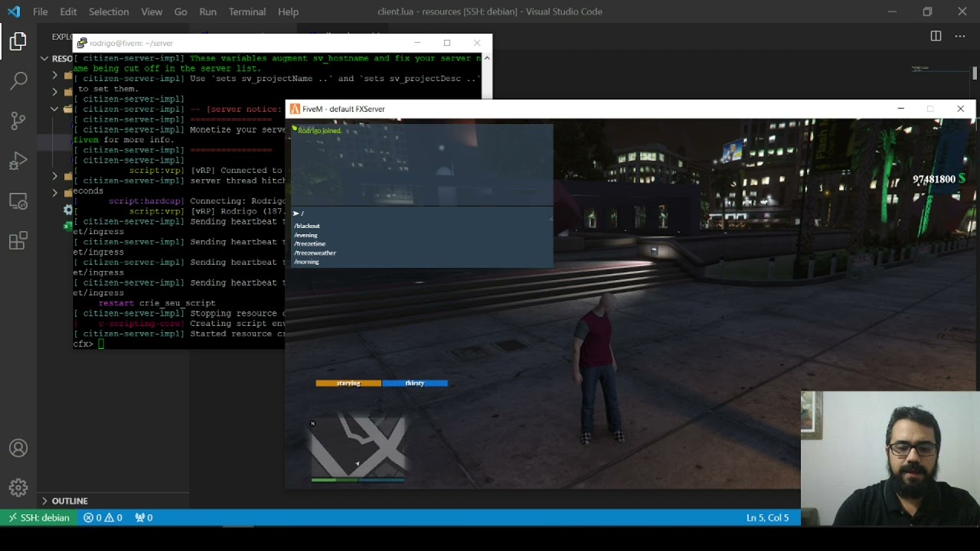Click the PuTTY icon in the terminal title bar
980x551 pixels.
point(82,43)
